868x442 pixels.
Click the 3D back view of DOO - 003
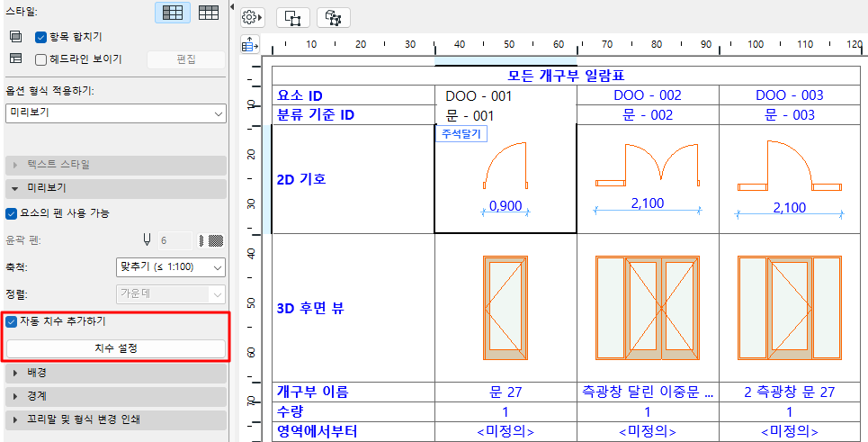pos(790,308)
